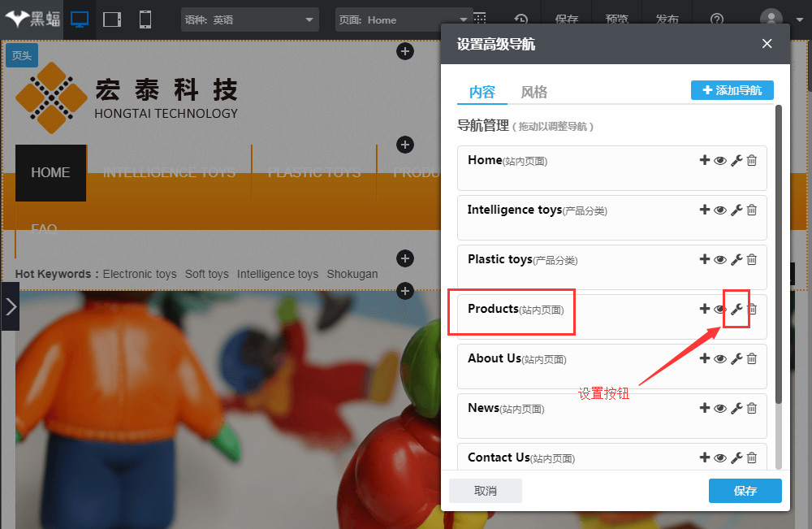812x529 pixels.
Task: Open settings wrench for Products navigation
Action: pyautogui.click(x=736, y=309)
